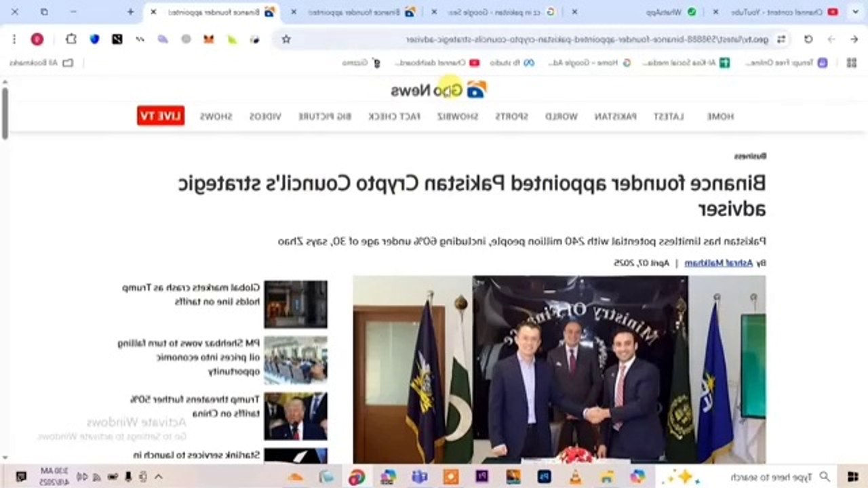Close the active Binance founder tab

[153, 12]
